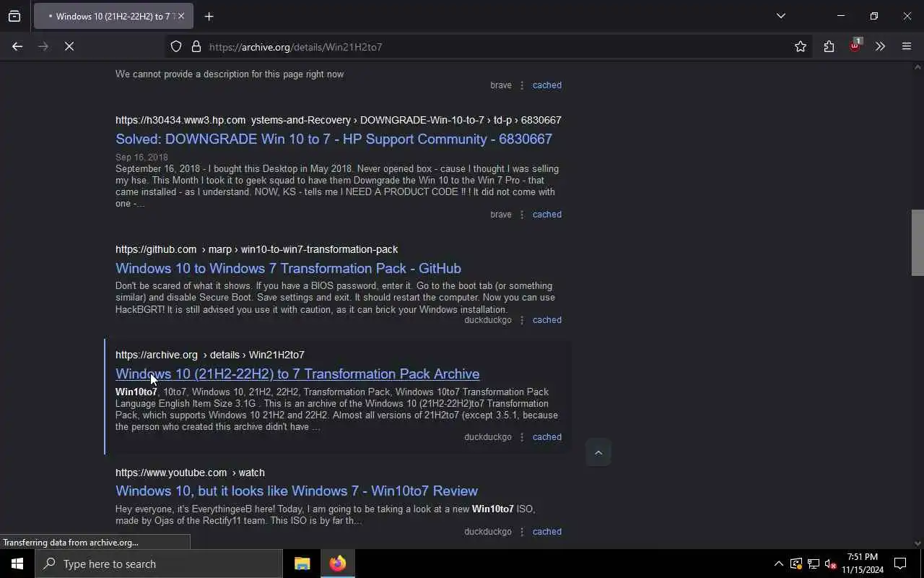Open Windows 10 to Windows 7 Transformation Pack GitHub result

click(x=288, y=268)
